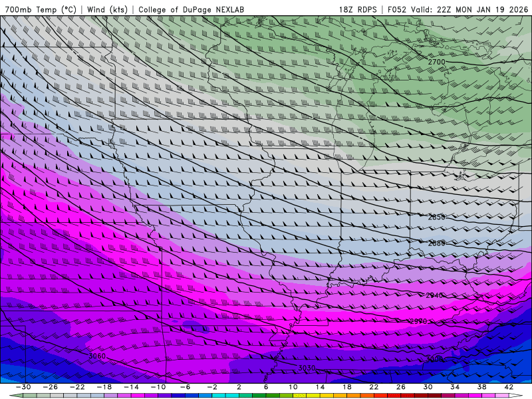Click the "18Z RDPS" model run label
The image size is (532, 399).
(x=358, y=9)
